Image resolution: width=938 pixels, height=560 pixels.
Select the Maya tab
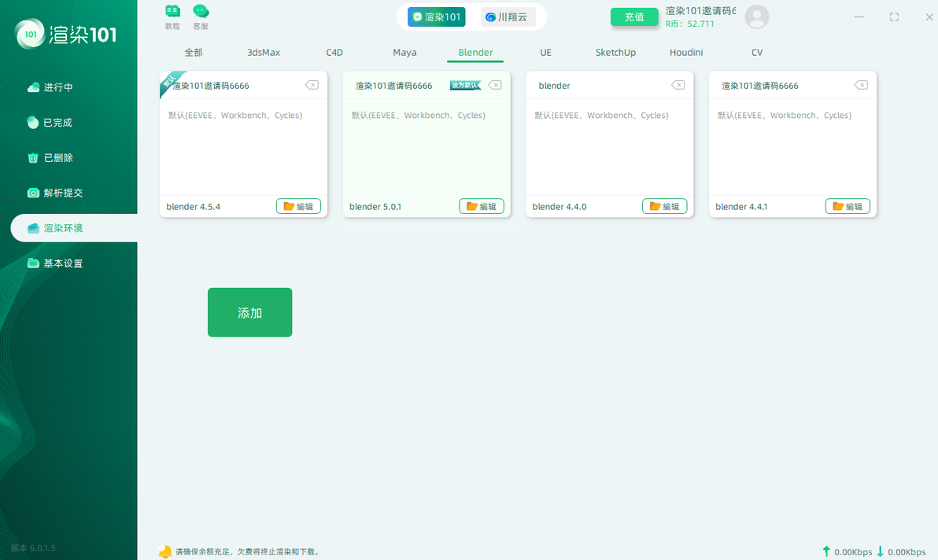[x=405, y=53]
